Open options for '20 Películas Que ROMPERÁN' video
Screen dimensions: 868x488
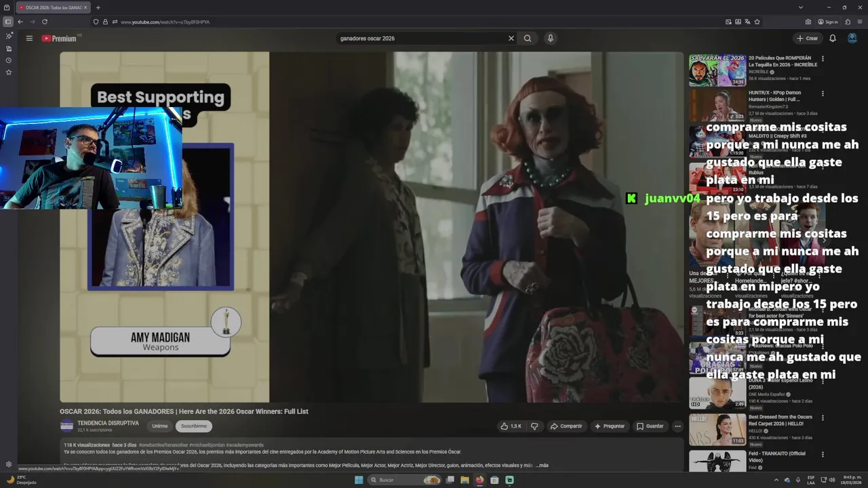[x=823, y=59]
